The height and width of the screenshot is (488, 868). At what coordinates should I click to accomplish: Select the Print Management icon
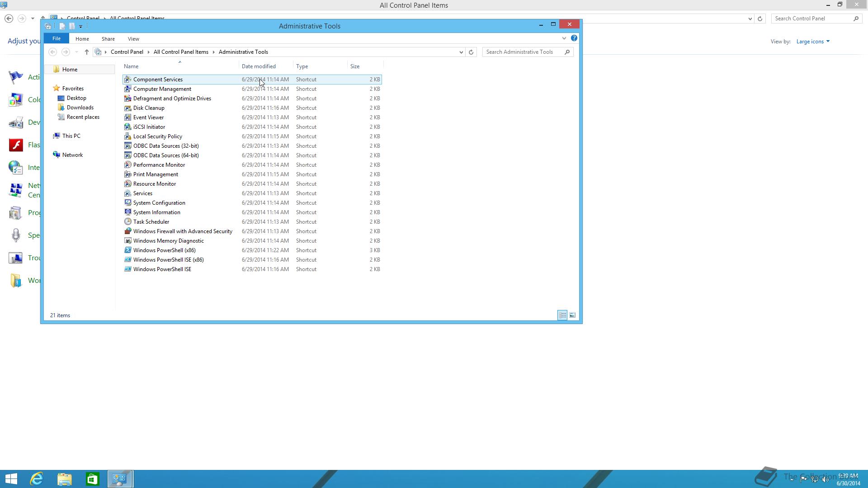pos(127,174)
